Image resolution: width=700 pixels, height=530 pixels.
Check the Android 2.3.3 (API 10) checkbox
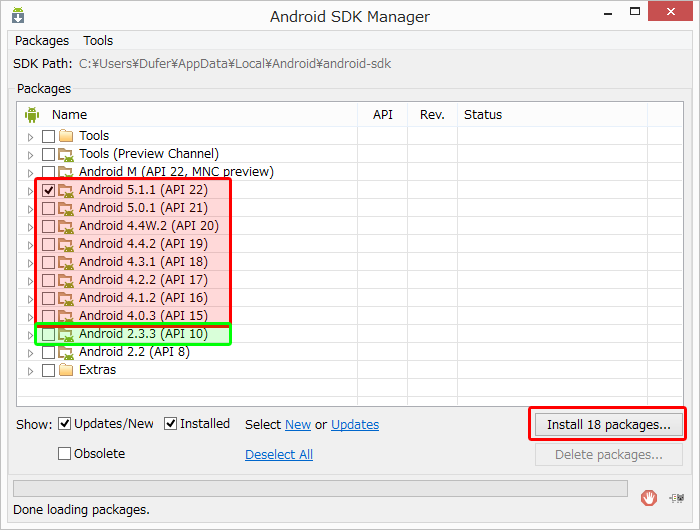(x=48, y=334)
